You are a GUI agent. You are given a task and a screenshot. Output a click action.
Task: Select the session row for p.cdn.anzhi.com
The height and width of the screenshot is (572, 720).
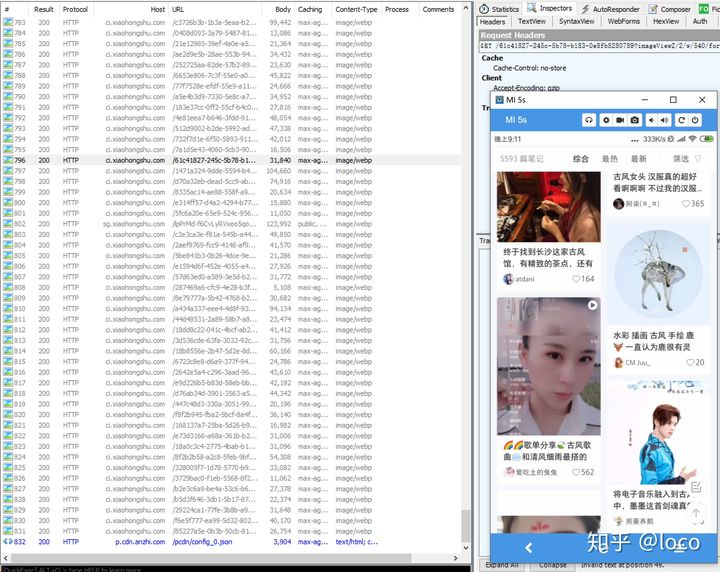pos(231,542)
